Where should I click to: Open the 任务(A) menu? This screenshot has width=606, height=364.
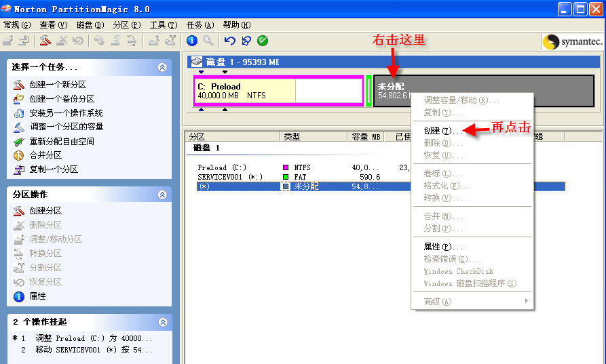pos(200,25)
